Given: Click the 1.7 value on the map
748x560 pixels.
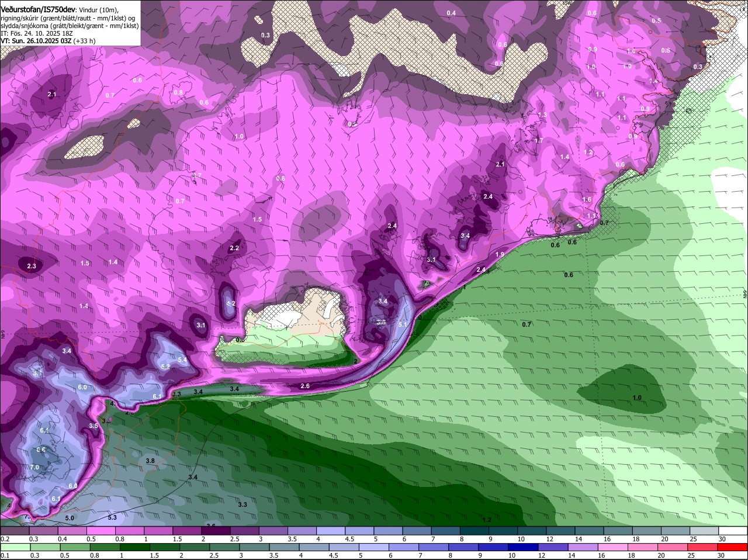Looking at the screenshot, I should tap(539, 140).
